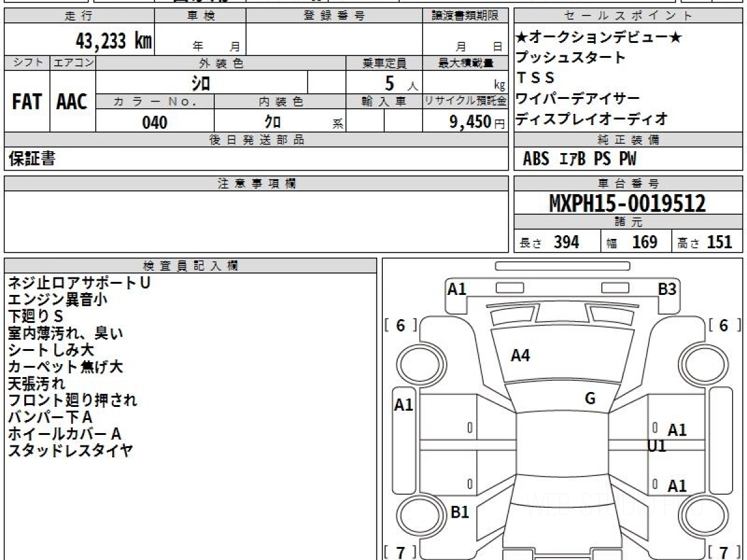The width and height of the screenshot is (747, 560).
Task: Click the 輸入車 header
Action: click(x=384, y=102)
